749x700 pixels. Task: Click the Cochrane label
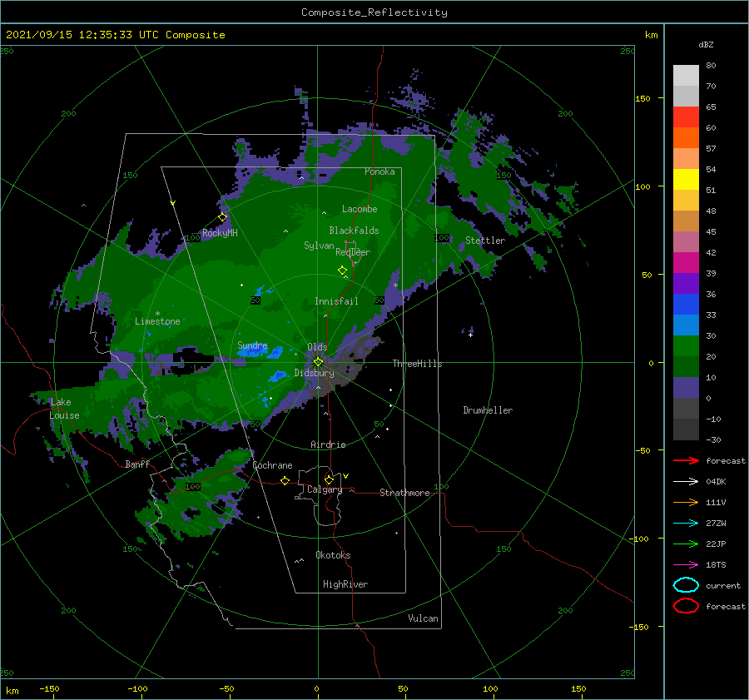coord(272,465)
